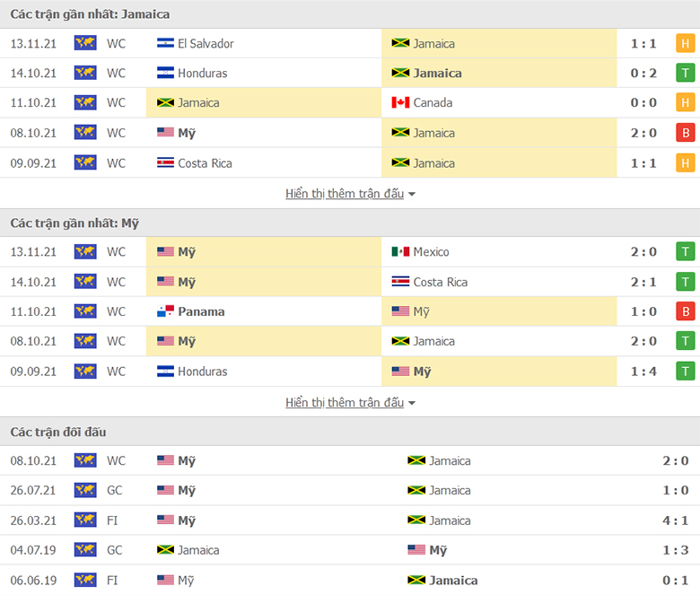Click the 1:3 score on the 04.07.19 match
Image resolution: width=700 pixels, height=595 pixels.
pyautogui.click(x=675, y=550)
